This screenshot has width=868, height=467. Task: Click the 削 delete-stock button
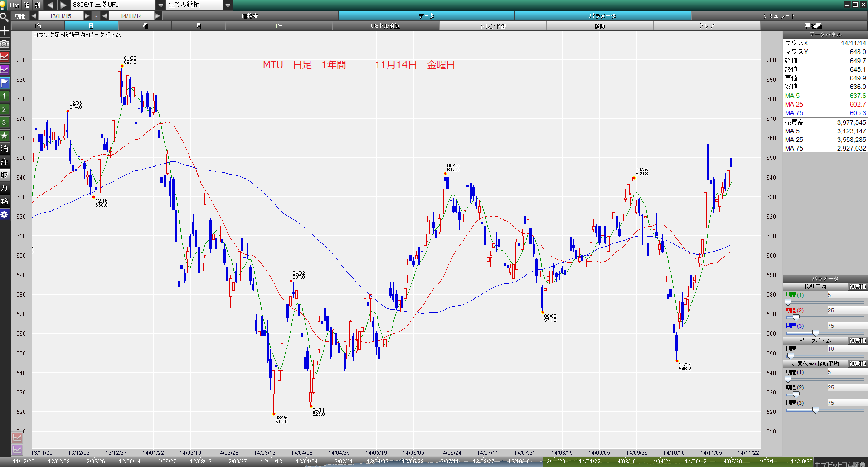pos(38,5)
